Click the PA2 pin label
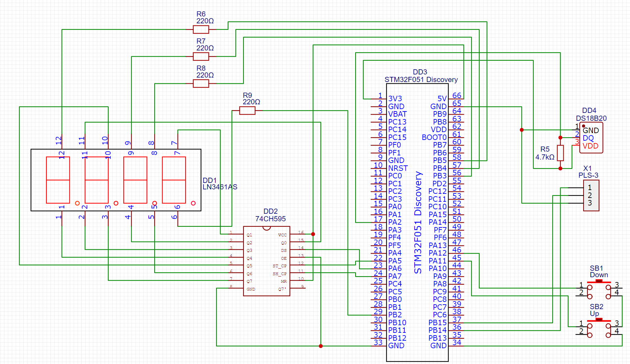The height and width of the screenshot is (364, 630). pyautogui.click(x=395, y=222)
